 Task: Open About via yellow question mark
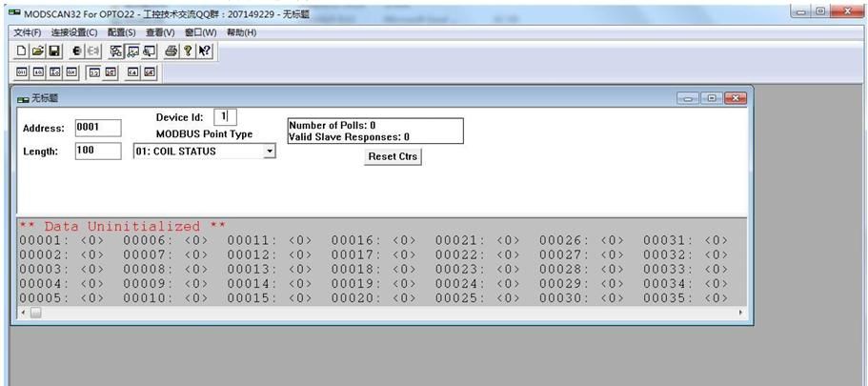pos(188,51)
